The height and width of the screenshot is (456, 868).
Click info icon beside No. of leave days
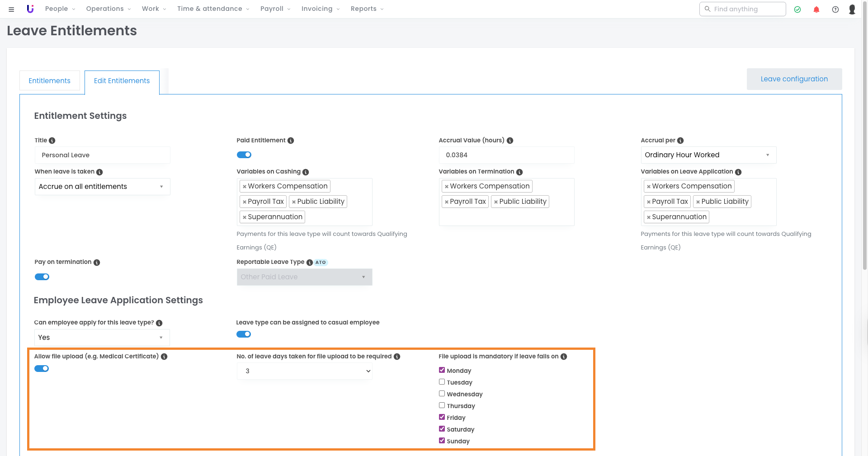pos(397,357)
